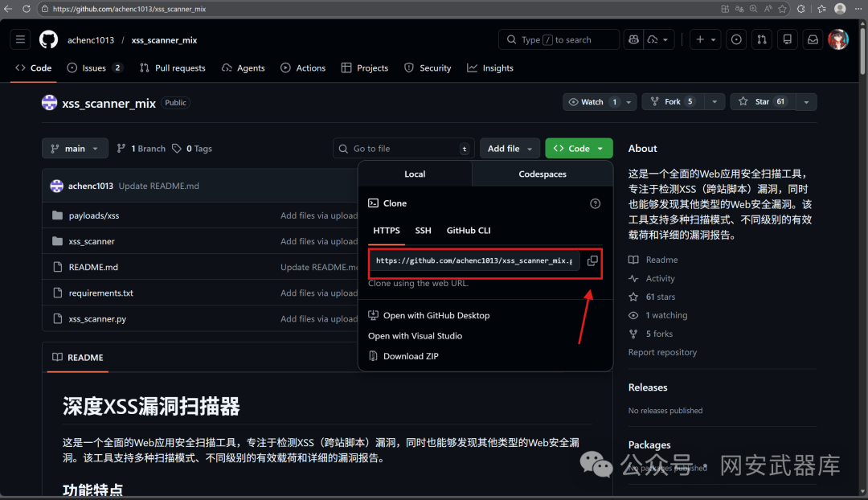
Task: Click the Type / to search box
Action: [559, 39]
